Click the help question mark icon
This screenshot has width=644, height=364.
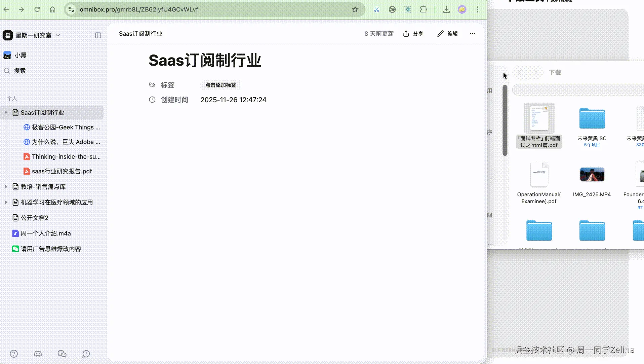(14, 354)
